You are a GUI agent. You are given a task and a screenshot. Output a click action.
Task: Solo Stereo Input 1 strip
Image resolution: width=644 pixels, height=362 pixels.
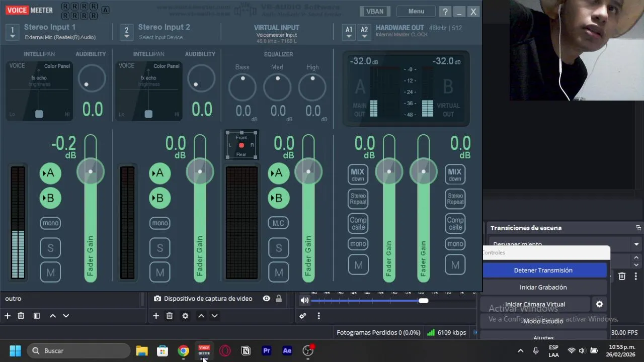click(50, 248)
